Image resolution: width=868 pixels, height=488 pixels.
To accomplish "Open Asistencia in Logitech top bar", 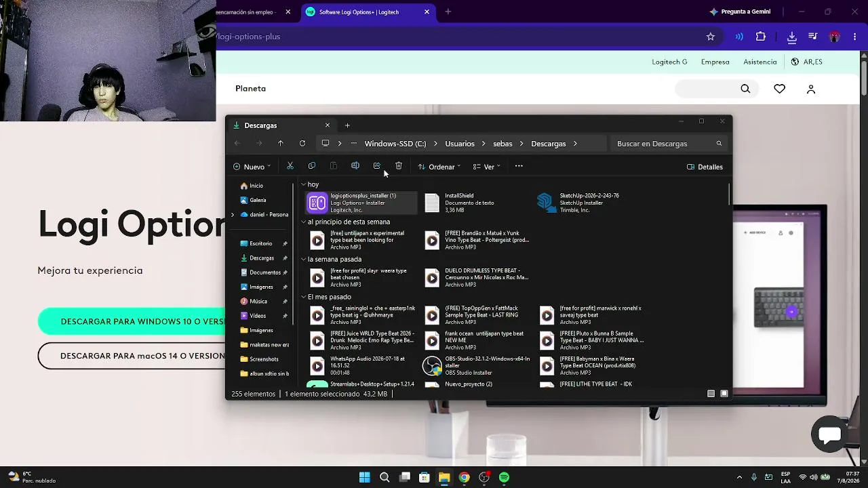I will [x=760, y=62].
